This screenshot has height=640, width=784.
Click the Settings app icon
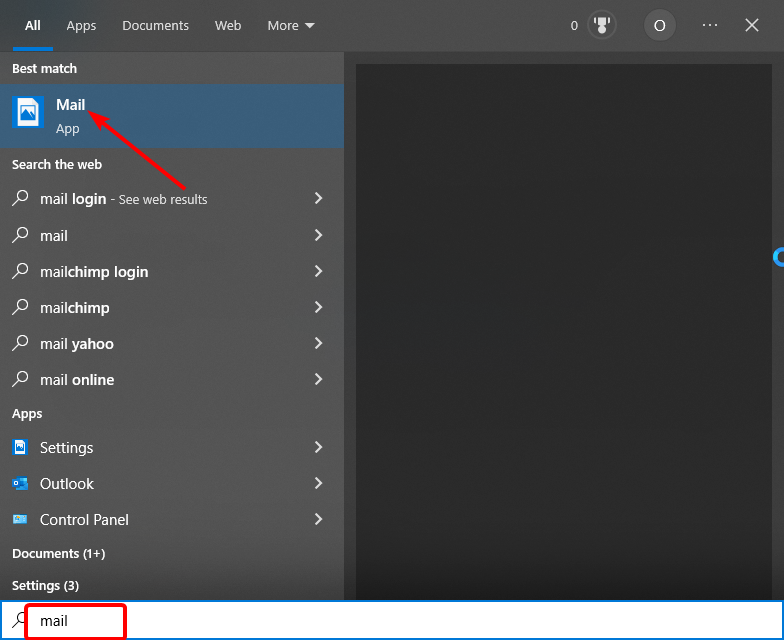click(x=20, y=447)
